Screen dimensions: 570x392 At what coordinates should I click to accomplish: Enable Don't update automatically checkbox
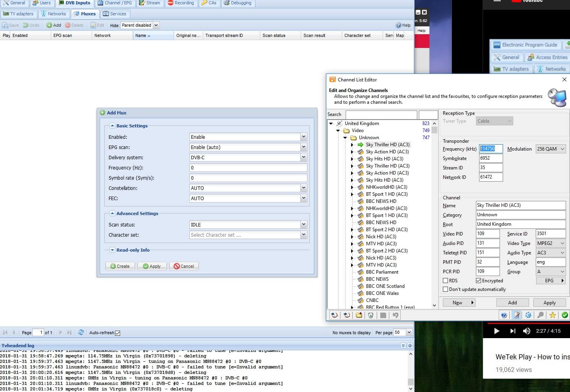point(446,289)
